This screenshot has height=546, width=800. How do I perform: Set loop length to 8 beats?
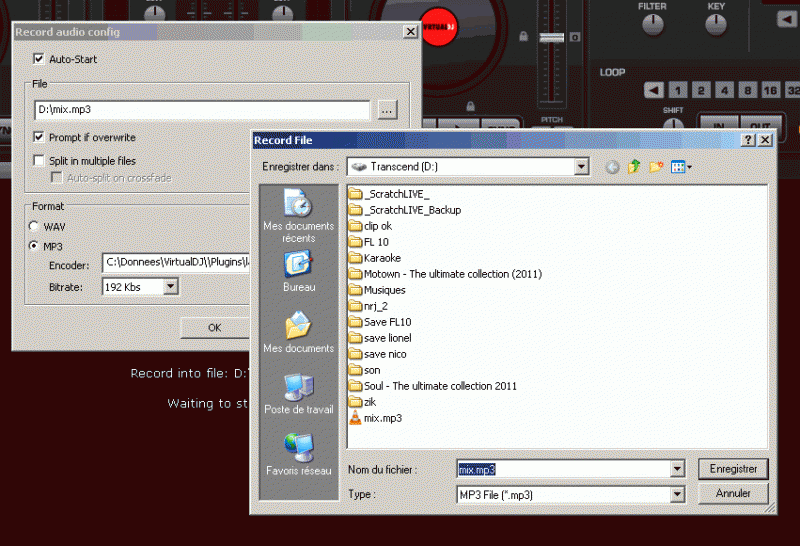(x=747, y=90)
